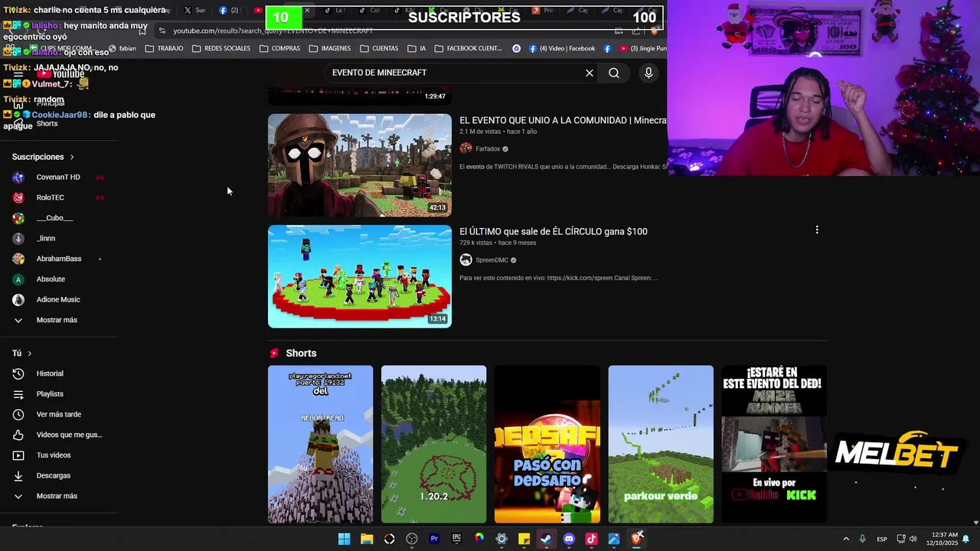This screenshot has height=551, width=980.
Task: Open the RegorLand Short thumbnail
Action: [320, 445]
